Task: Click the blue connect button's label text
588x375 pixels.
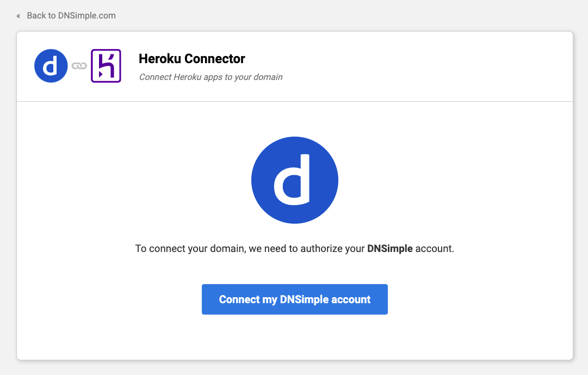Action: coord(294,299)
